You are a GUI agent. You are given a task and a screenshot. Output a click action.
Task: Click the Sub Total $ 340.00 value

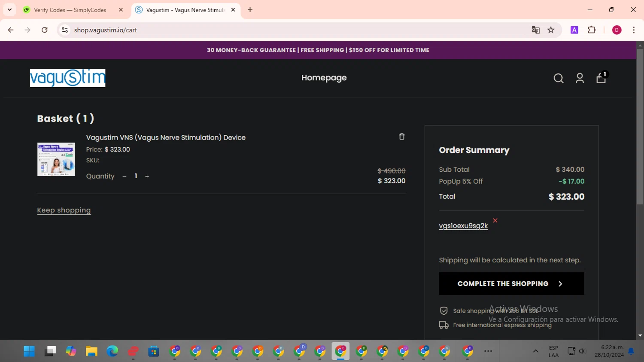click(x=570, y=170)
